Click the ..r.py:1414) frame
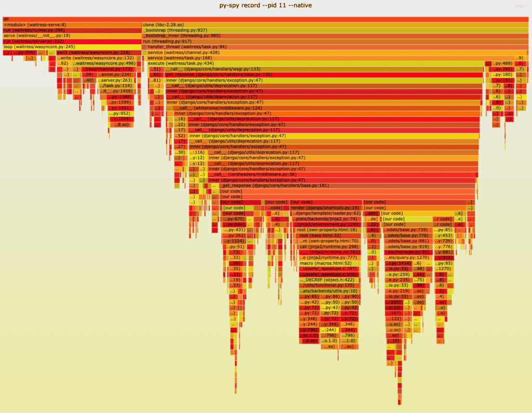532x413 pixels. (x=398, y=263)
